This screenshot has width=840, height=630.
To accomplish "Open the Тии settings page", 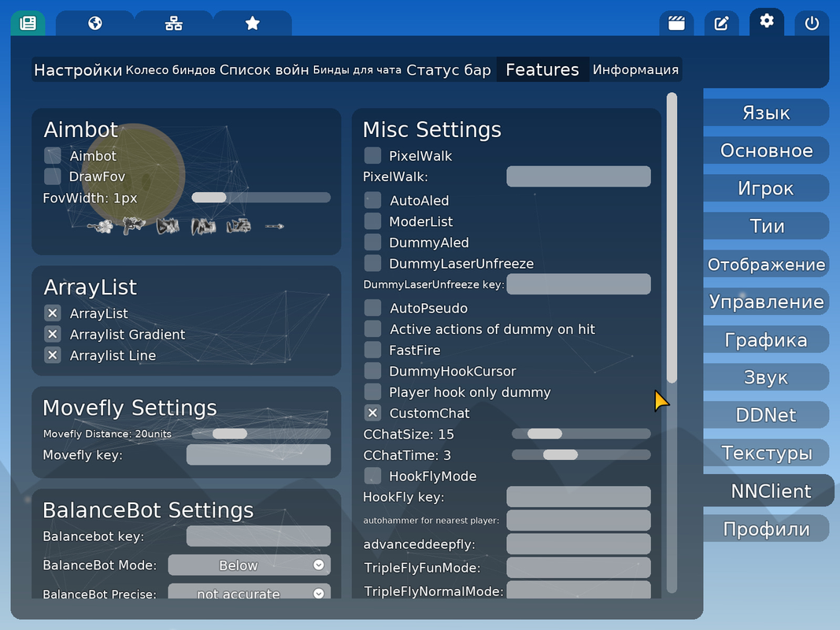I will pos(766,226).
